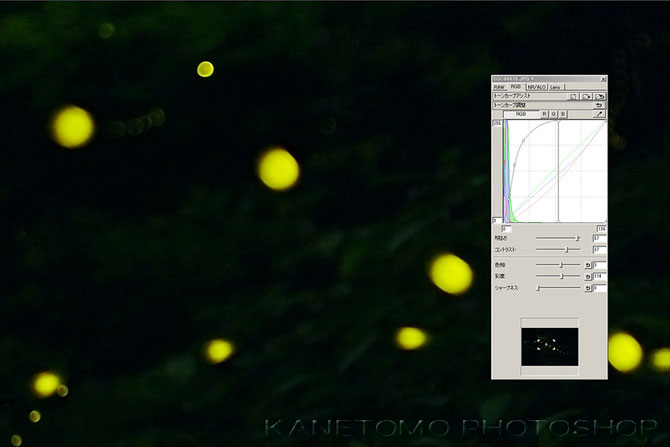
Task: Close the tool palette window
Action: click(603, 79)
